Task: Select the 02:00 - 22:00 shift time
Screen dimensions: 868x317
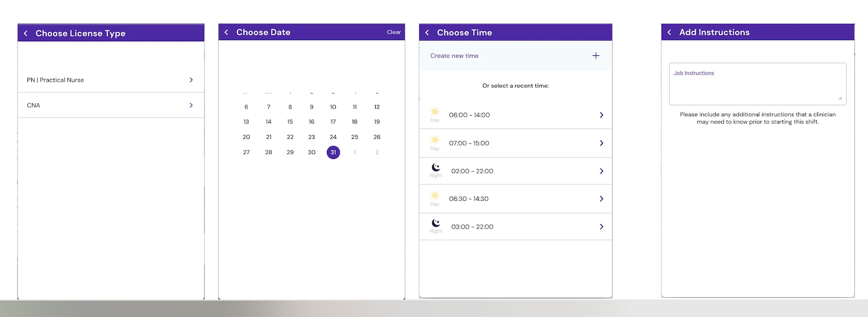Action: tap(516, 171)
